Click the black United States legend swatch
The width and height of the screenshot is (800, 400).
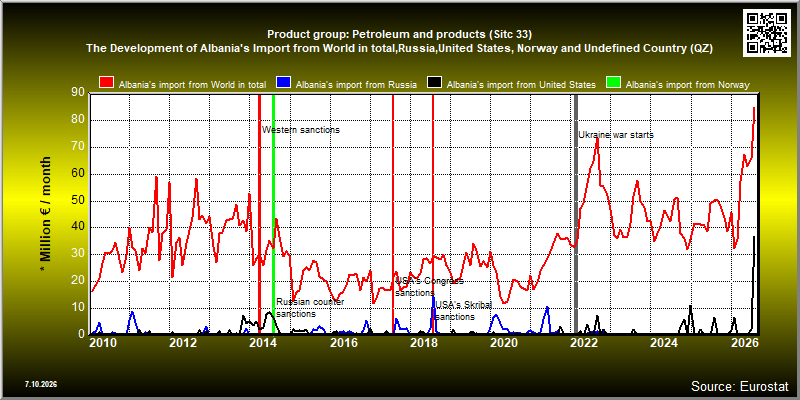pyautogui.click(x=434, y=83)
